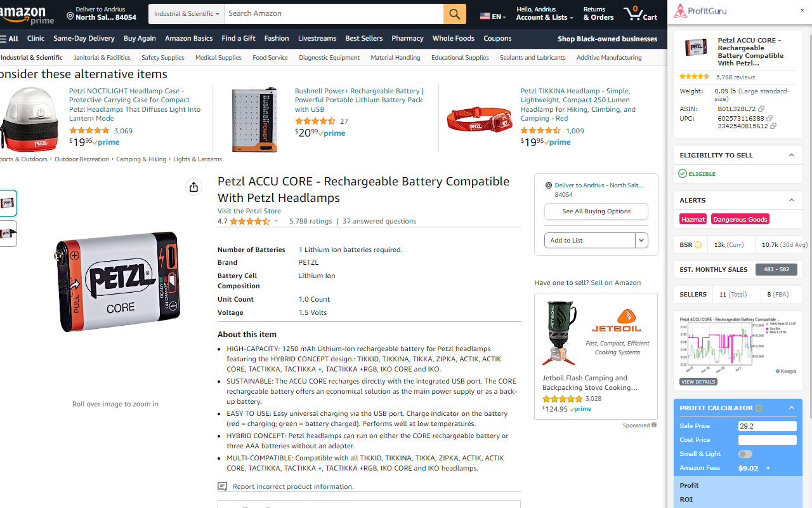Select Safety Supplies in category bar
This screenshot has height=508, width=812.
coord(162,57)
